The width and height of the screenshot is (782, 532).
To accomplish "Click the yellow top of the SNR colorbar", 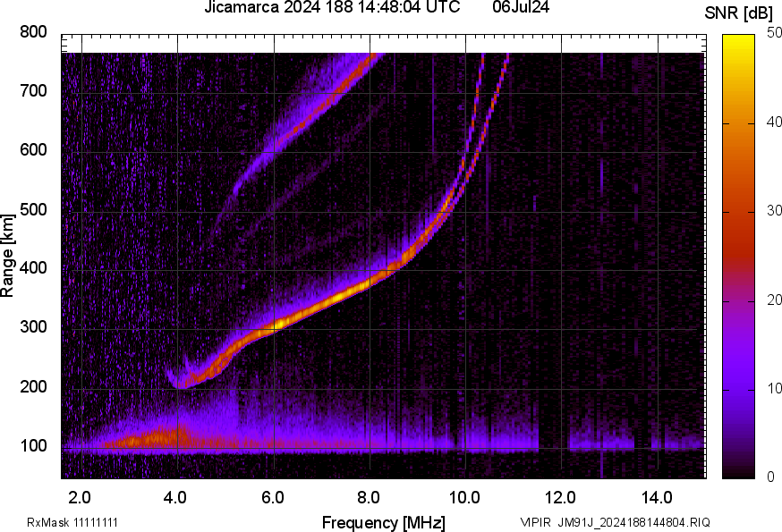I will [x=739, y=40].
